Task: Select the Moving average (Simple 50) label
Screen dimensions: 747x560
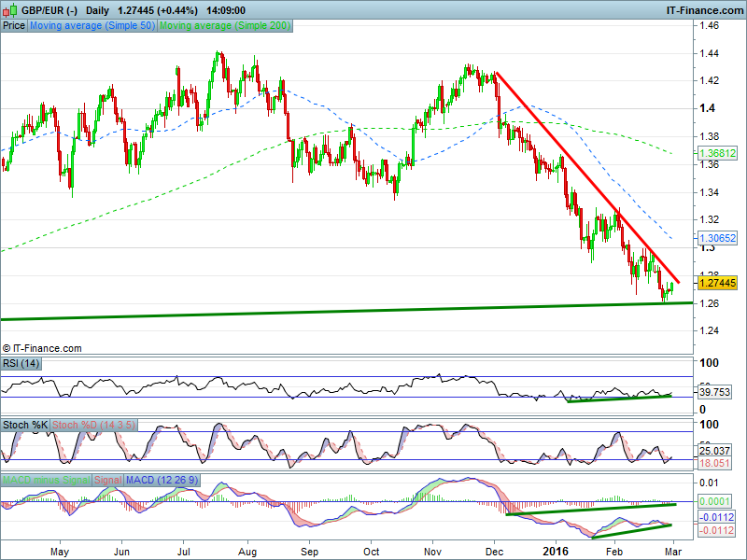Action: click(x=92, y=26)
